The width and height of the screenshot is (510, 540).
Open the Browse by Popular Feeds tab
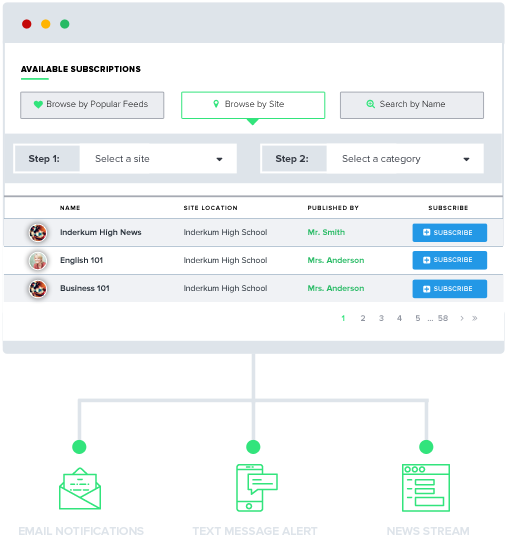(92, 105)
